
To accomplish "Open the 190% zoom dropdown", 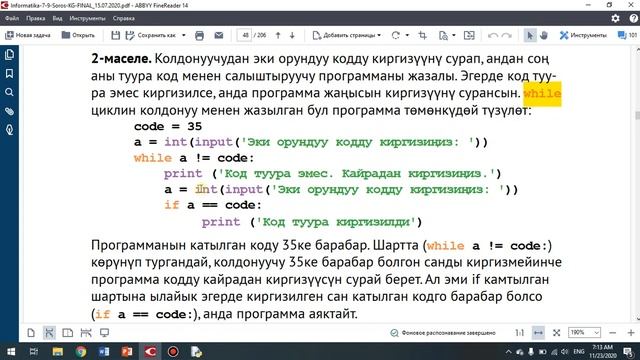I will (584, 333).
